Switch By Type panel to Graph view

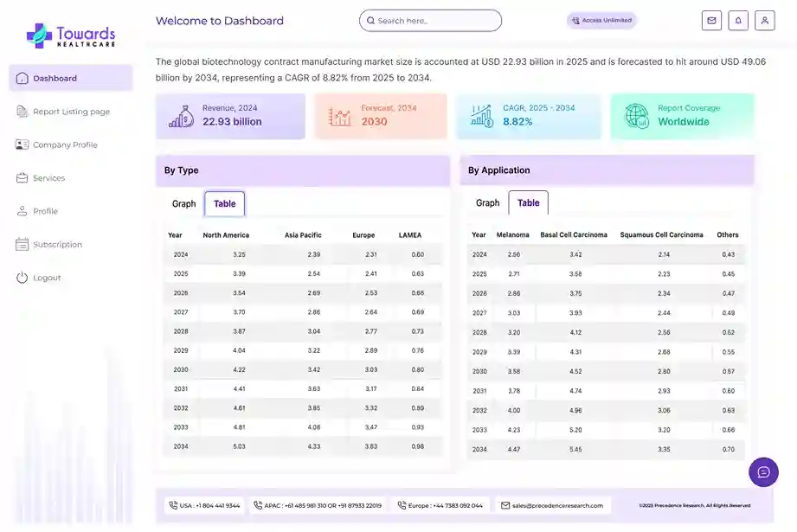coord(183,204)
